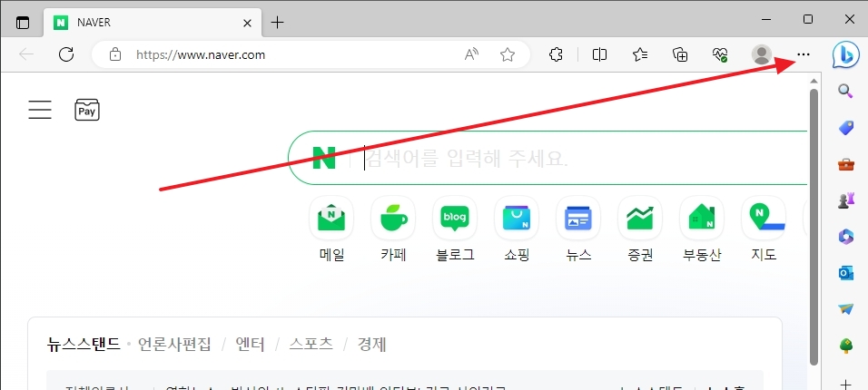
Task: Open sidebar Outlook icon
Action: pos(846,273)
